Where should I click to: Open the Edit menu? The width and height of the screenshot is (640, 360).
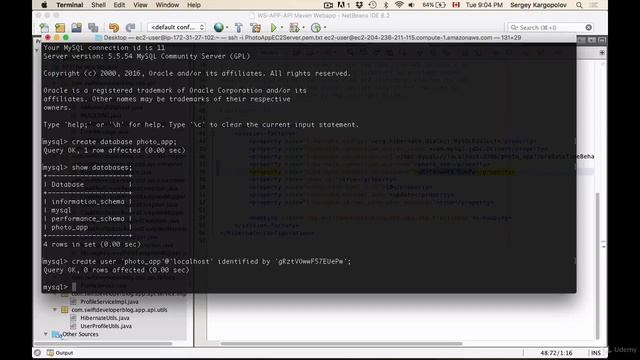pyautogui.click(x=119, y=5)
